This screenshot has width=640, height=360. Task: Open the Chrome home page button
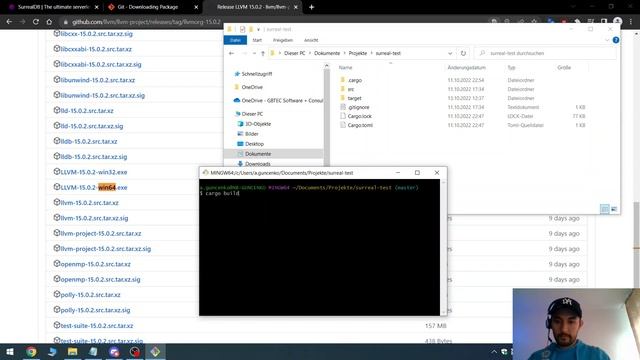pos(49,22)
